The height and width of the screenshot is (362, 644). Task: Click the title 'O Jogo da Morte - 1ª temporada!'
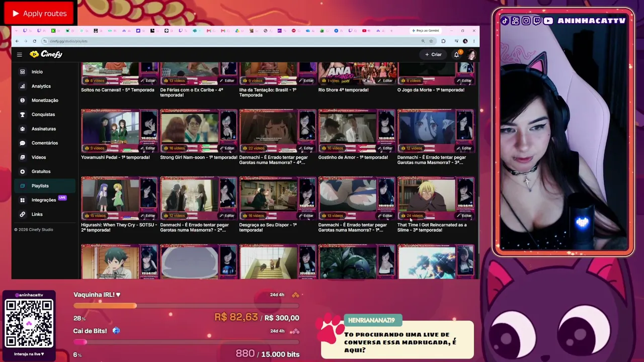click(431, 90)
